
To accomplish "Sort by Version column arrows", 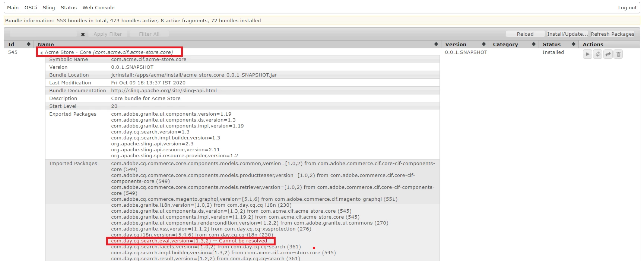I will point(484,44).
